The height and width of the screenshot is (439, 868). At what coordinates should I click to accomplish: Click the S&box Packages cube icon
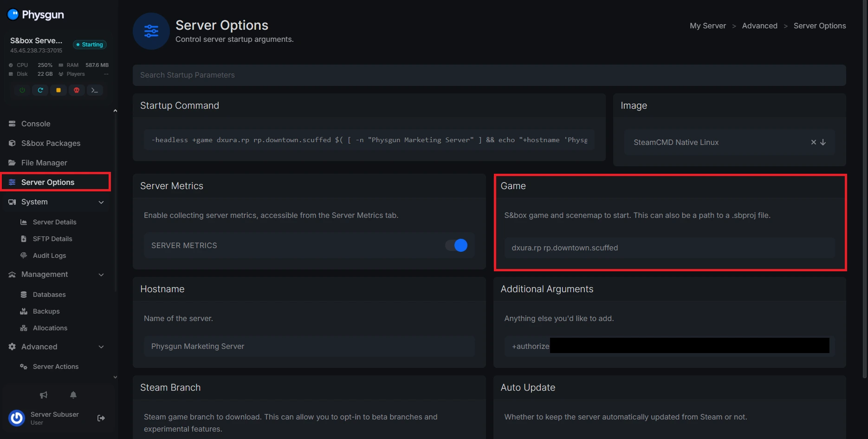12,143
